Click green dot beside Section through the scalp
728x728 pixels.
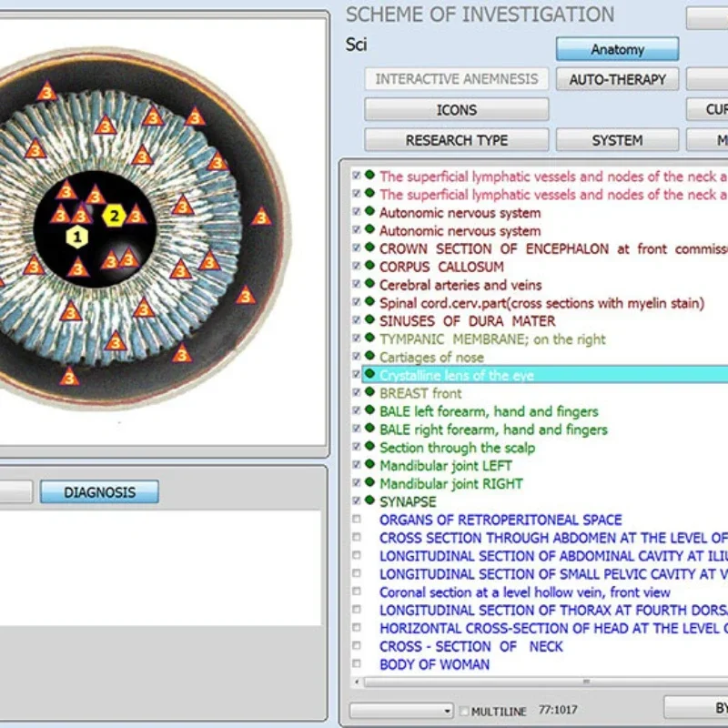(x=369, y=446)
